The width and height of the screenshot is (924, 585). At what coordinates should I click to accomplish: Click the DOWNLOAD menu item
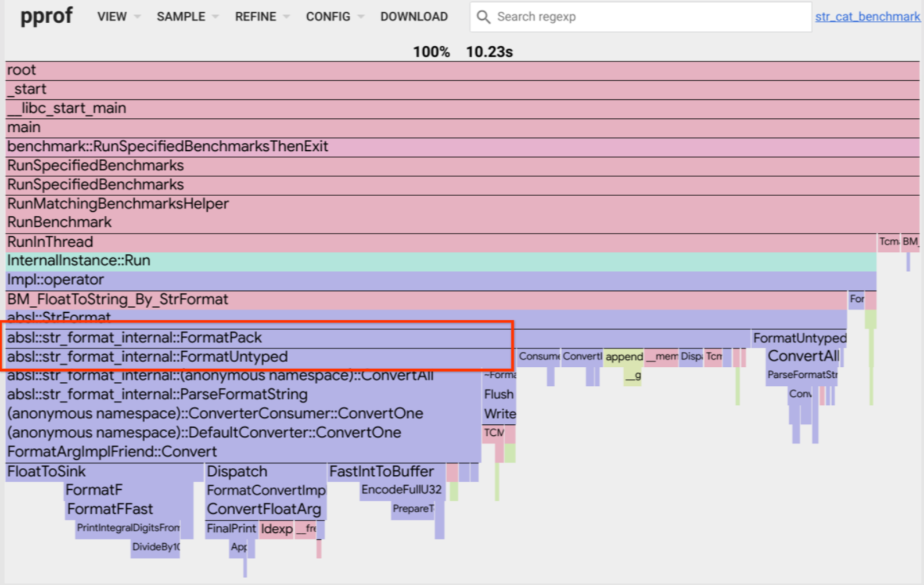pyautogui.click(x=414, y=17)
